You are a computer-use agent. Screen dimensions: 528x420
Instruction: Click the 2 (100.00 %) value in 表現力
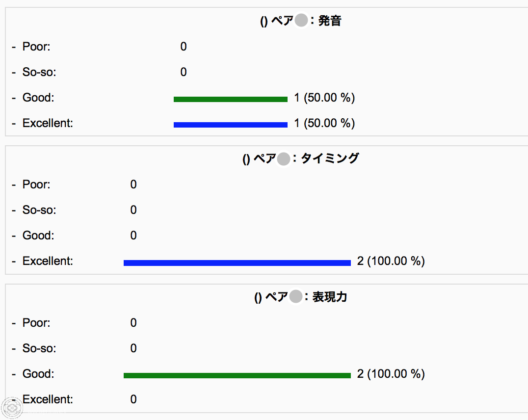click(391, 374)
